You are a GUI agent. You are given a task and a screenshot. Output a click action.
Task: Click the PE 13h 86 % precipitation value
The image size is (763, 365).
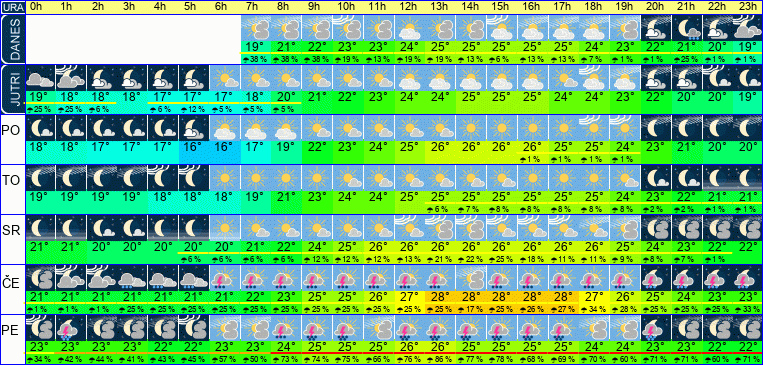[x=440, y=360]
